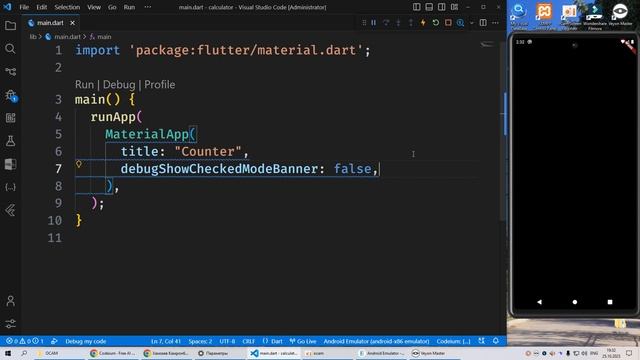Open the File menu
Image resolution: width=640 pixels, height=360 pixels.
pyautogui.click(x=24, y=7)
